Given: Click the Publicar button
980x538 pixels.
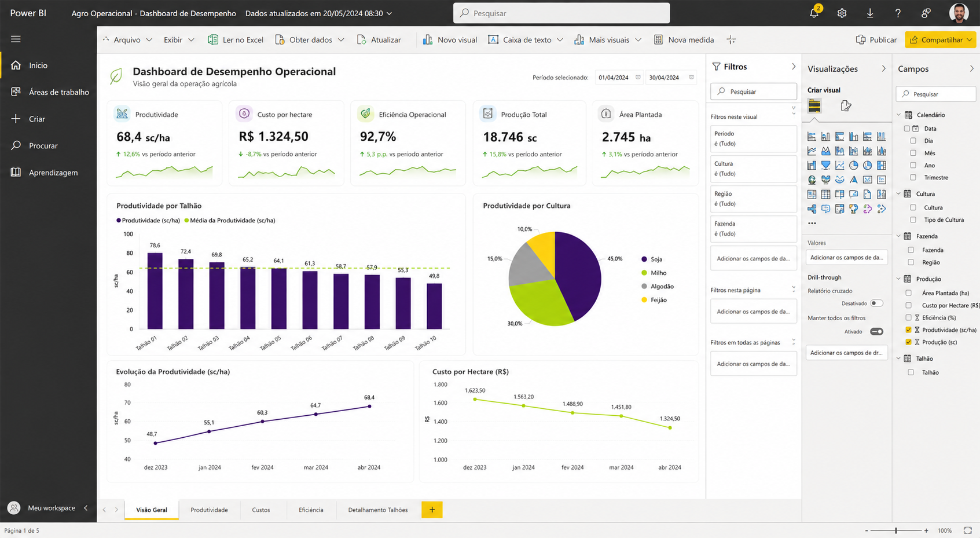Looking at the screenshot, I should coord(876,39).
